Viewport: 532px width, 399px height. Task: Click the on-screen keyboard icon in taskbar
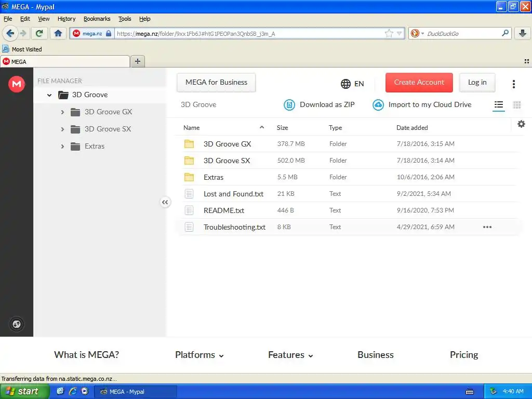pos(470,392)
